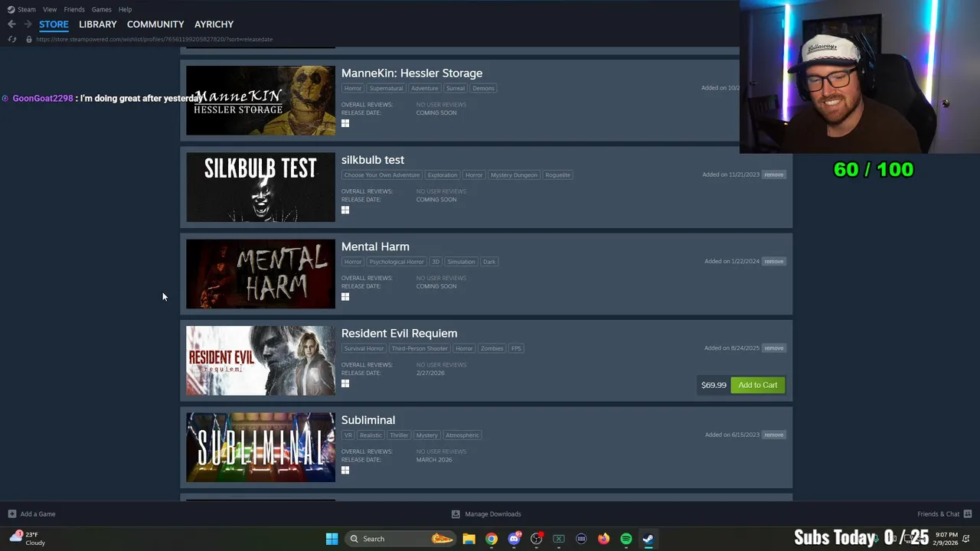Viewport: 980px width, 551px height.
Task: Open the Resident Evil Requiem title link
Action: (x=399, y=334)
